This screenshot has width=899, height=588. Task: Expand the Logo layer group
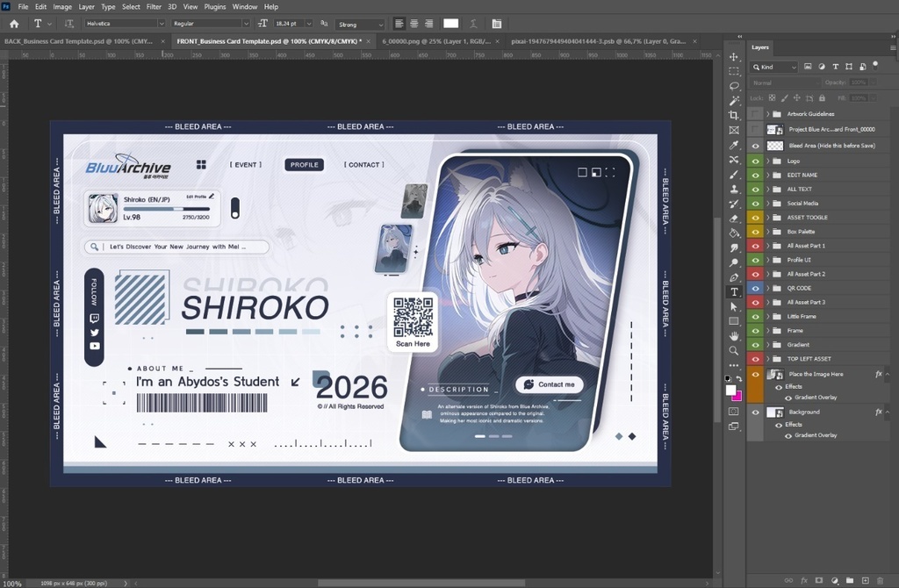tap(767, 161)
